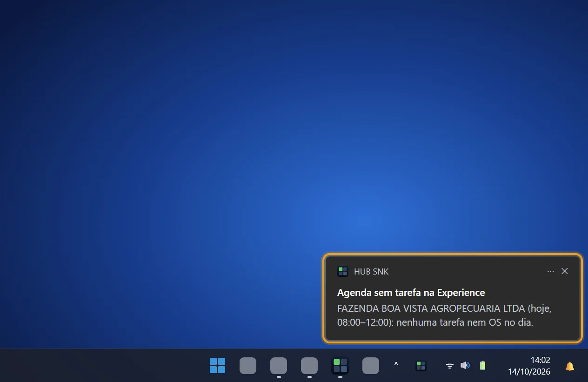Screen dimensions: 588x382
Task: Click the HUB SNK notification app name
Action: [x=371, y=272]
